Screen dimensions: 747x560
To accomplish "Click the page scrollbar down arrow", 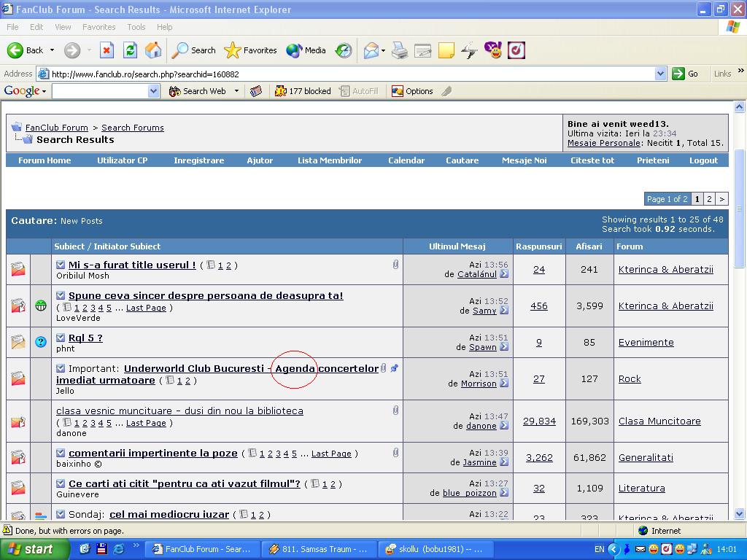I will click(x=740, y=514).
